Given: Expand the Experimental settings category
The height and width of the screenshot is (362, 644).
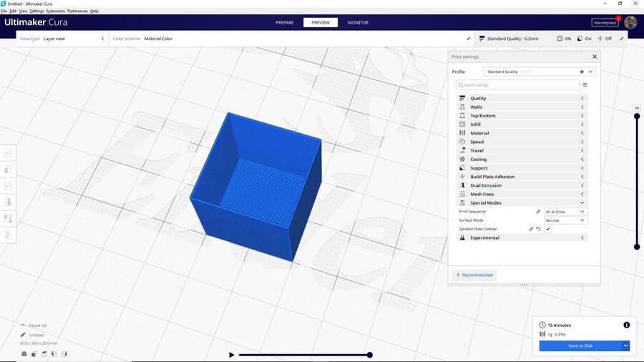Looking at the screenshot, I should [x=522, y=238].
